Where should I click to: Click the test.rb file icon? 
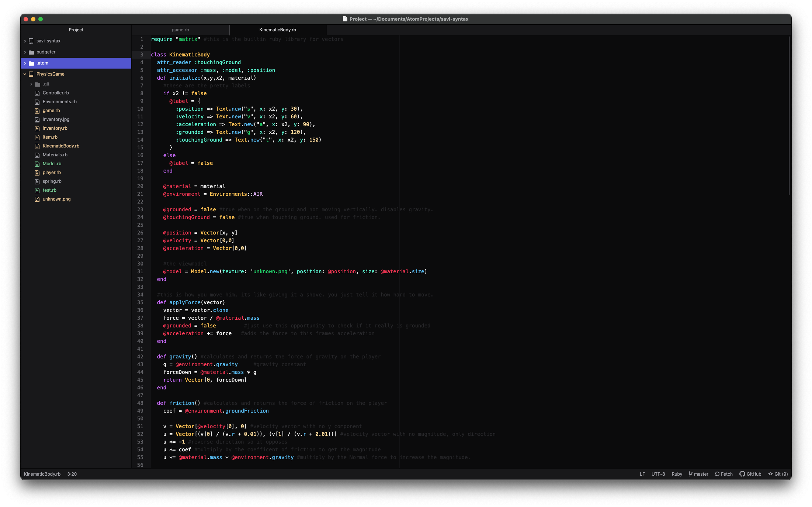pyautogui.click(x=37, y=190)
